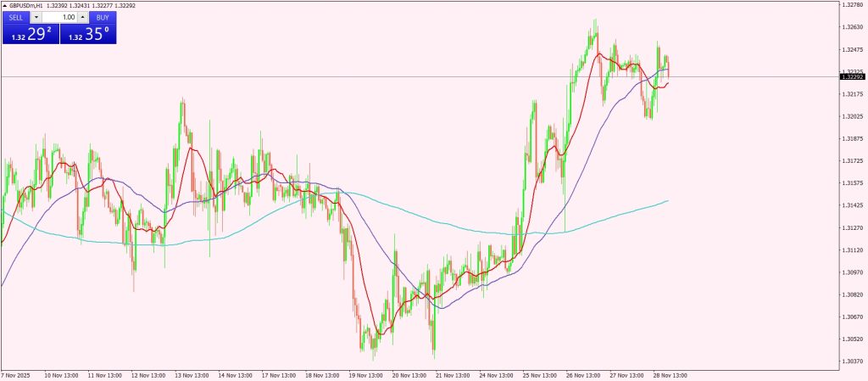Click the GBPUSDm,H1 chart title text
Viewport: 868px width, 381px height.
[x=26, y=6]
